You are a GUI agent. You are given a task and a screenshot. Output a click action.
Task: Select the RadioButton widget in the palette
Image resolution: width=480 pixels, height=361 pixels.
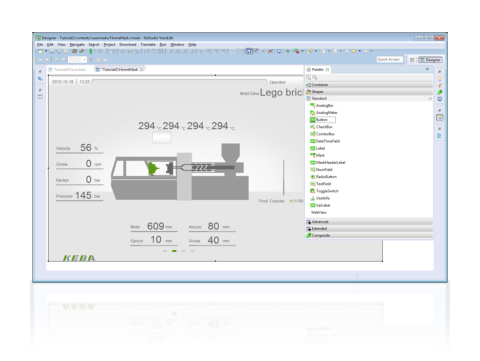[323, 177]
